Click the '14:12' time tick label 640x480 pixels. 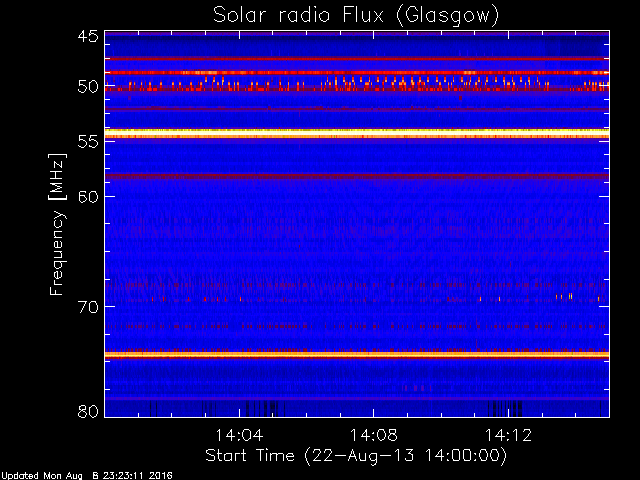[509, 435]
